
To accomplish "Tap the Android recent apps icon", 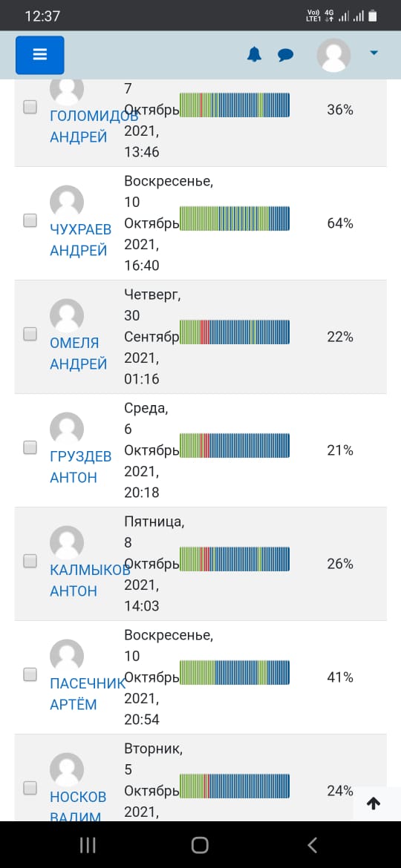I will pos(88,845).
